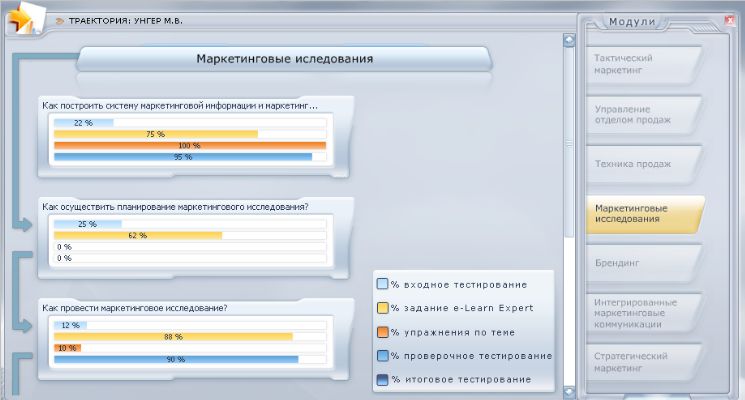Click arrow pointing to planning research topic

click(x=26, y=226)
